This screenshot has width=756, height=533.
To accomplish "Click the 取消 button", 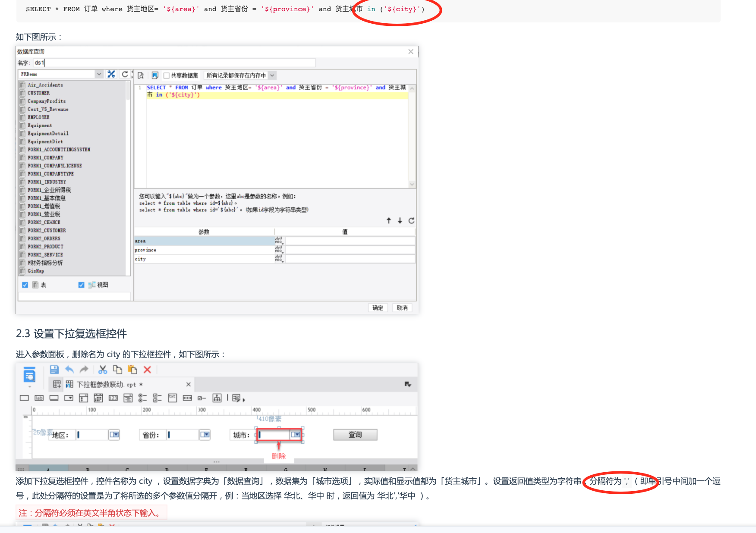I will [402, 307].
